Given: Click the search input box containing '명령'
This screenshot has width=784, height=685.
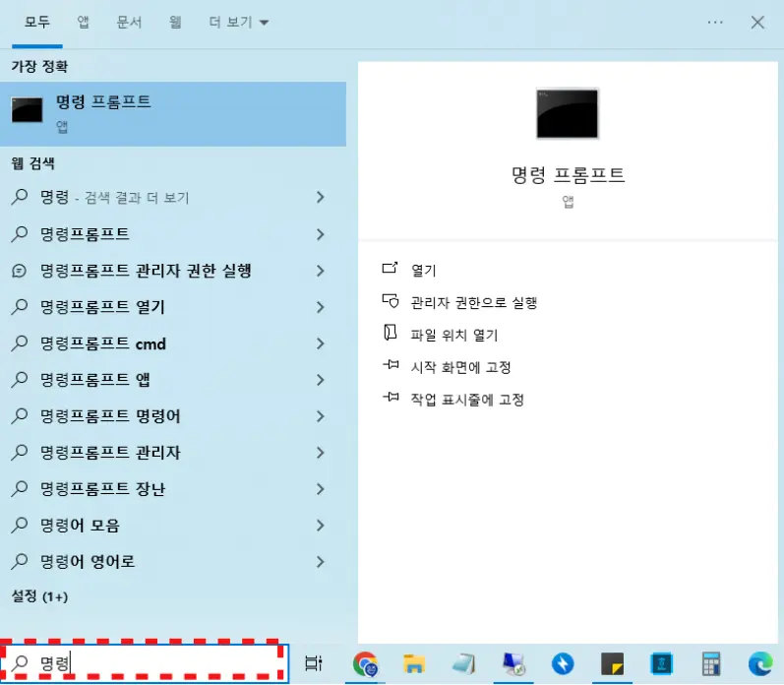Looking at the screenshot, I should point(148,664).
